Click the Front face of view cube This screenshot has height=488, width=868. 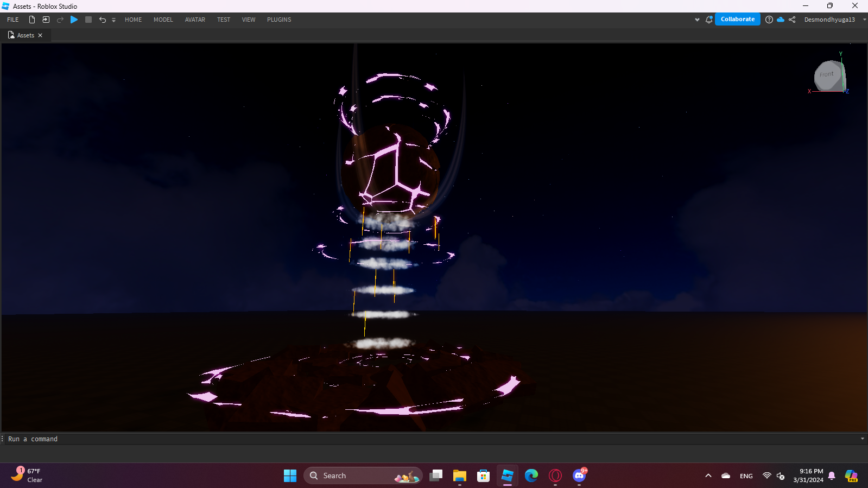(827, 74)
